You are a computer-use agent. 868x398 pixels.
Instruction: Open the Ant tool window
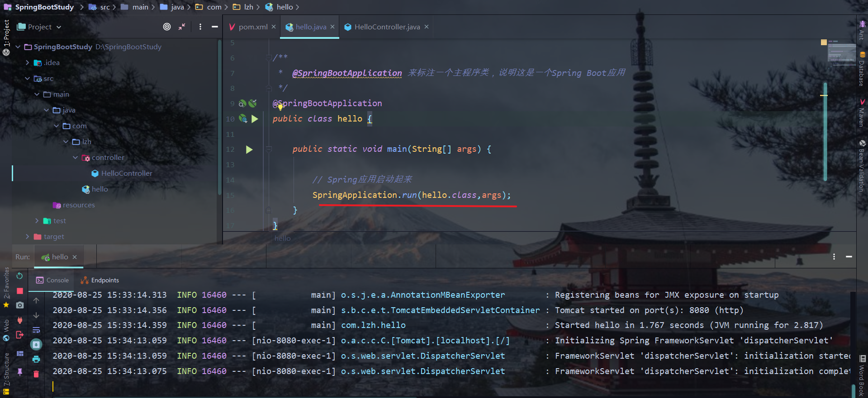[862, 30]
